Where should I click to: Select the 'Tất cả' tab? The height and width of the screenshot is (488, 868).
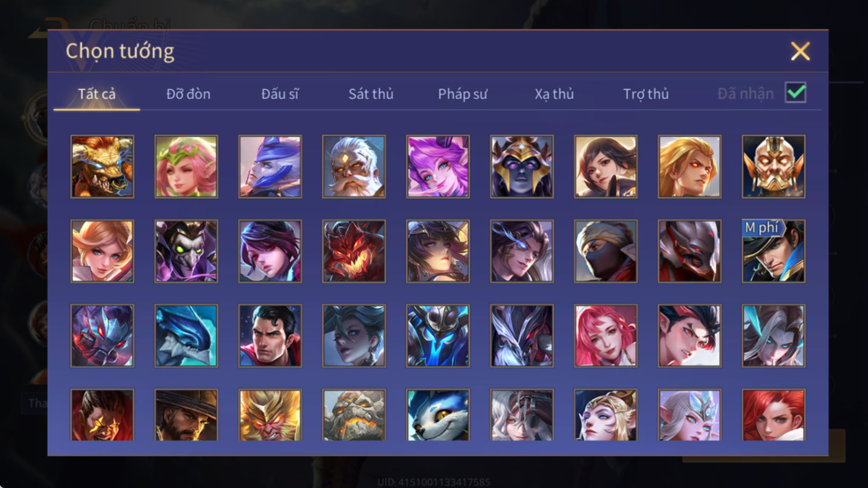(x=97, y=93)
